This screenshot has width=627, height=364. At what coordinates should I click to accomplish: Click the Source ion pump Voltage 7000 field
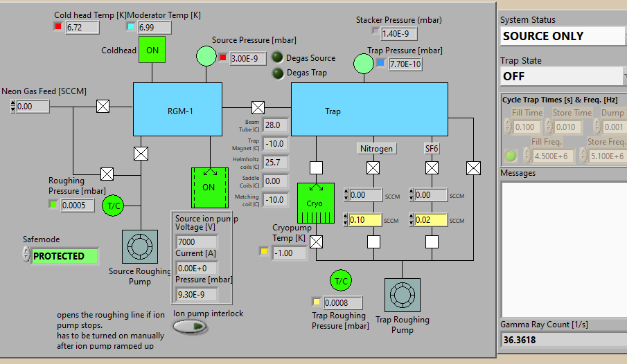[197, 242]
